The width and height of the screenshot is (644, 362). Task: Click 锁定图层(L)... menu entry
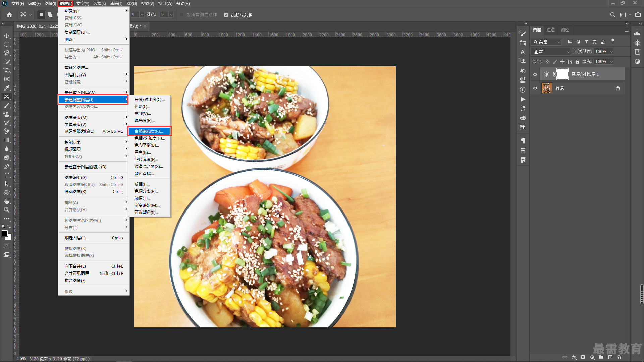[94, 238]
